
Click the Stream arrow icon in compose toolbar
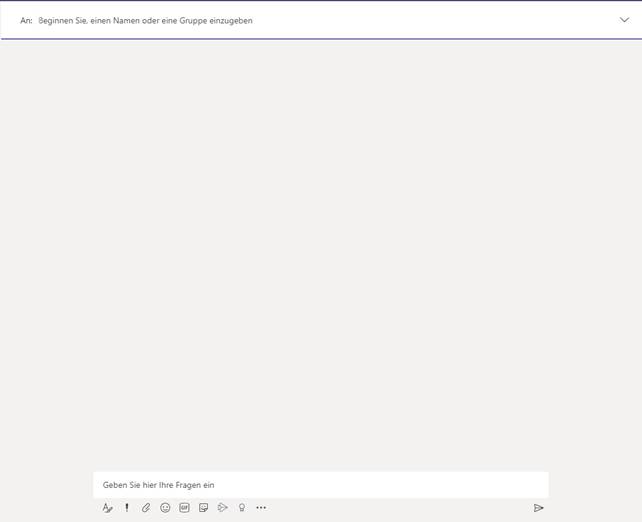pyautogui.click(x=223, y=508)
